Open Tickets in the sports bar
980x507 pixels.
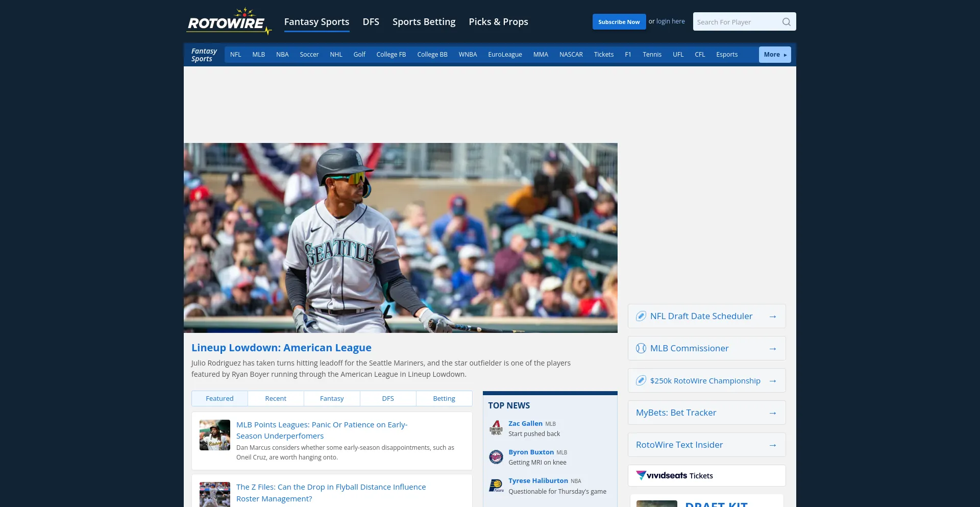click(604, 55)
